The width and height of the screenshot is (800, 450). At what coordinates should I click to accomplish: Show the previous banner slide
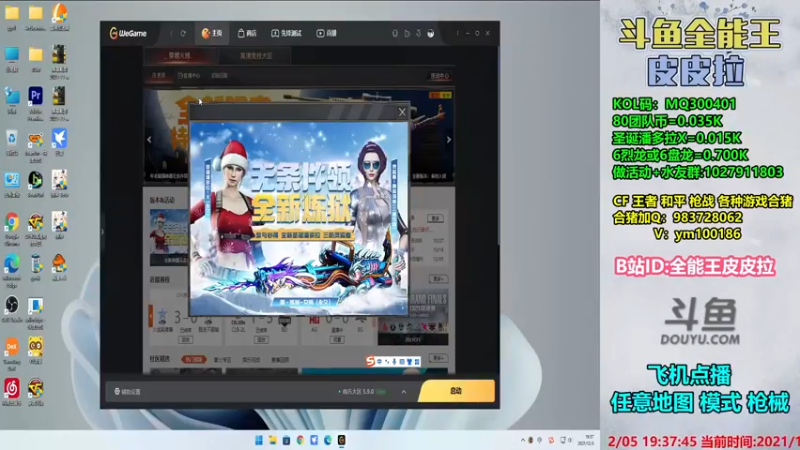[x=149, y=140]
